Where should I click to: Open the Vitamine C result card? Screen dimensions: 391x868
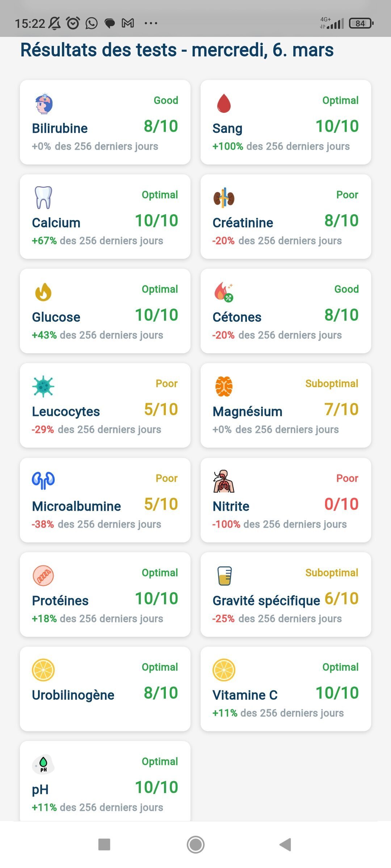[286, 689]
